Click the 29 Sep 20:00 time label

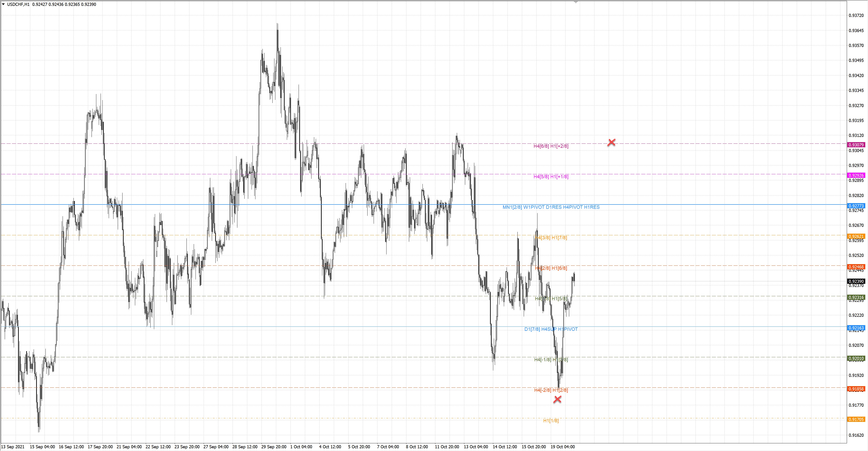pyautogui.click(x=274, y=447)
